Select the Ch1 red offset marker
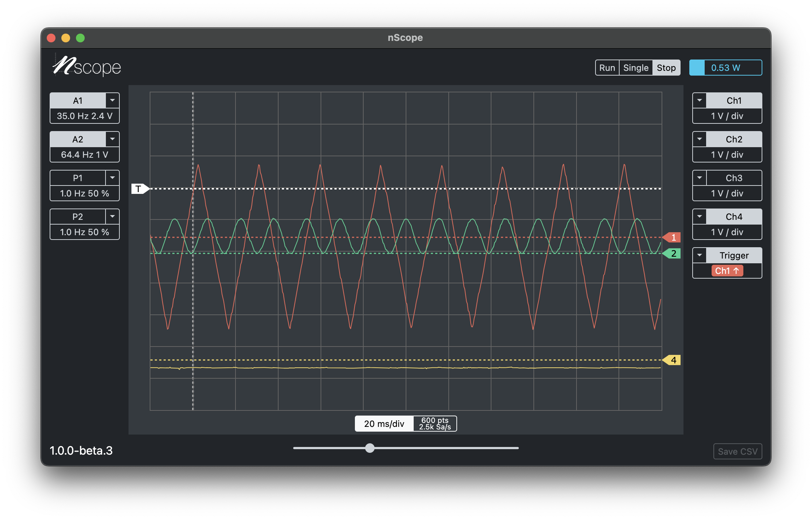Image resolution: width=812 pixels, height=520 pixels. pyautogui.click(x=672, y=237)
